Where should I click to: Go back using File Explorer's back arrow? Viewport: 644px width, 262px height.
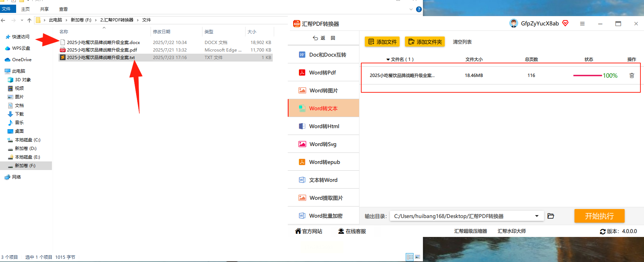(3, 20)
